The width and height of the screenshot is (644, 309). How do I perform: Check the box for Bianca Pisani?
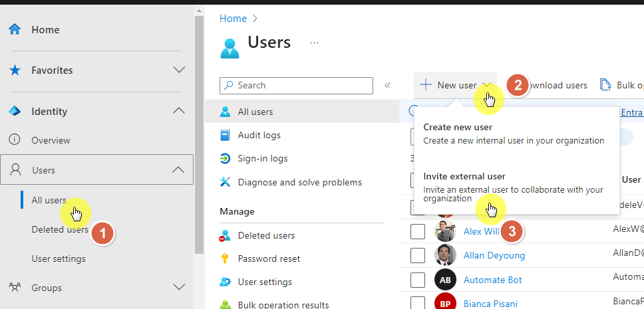click(418, 303)
